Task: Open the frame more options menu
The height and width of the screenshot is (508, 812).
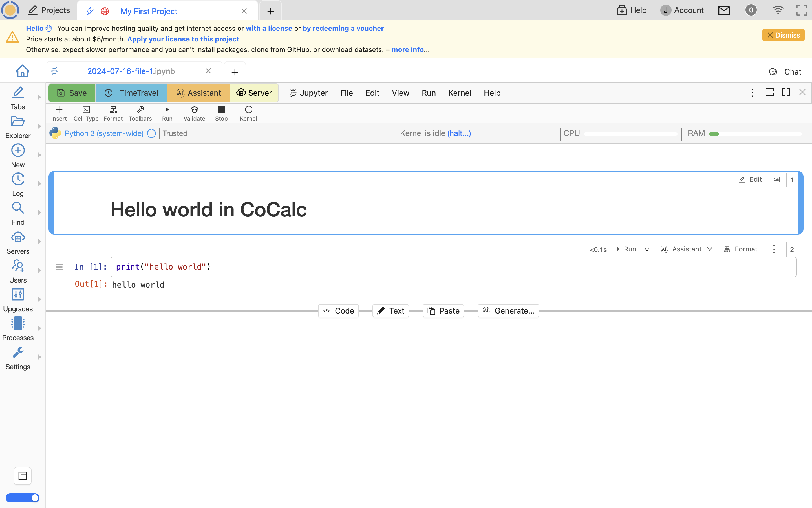Action: coord(753,92)
